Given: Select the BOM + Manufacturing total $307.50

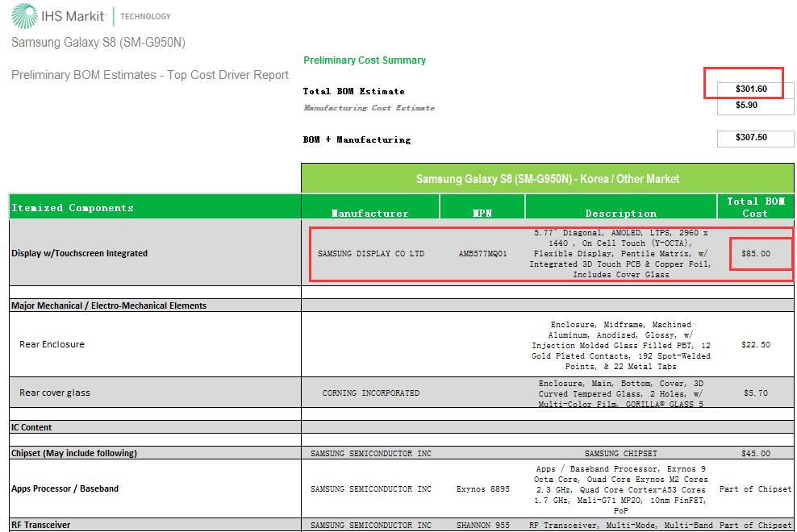Looking at the screenshot, I should [x=750, y=138].
